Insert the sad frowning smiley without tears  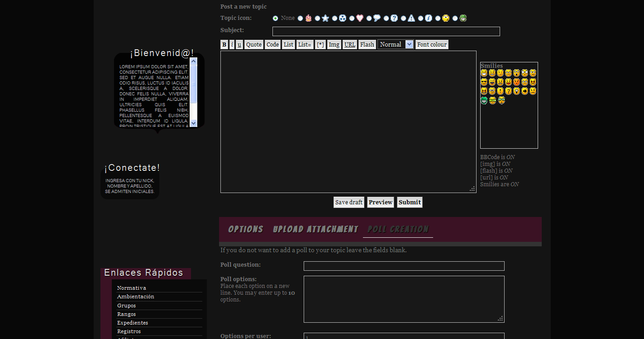[508, 73]
